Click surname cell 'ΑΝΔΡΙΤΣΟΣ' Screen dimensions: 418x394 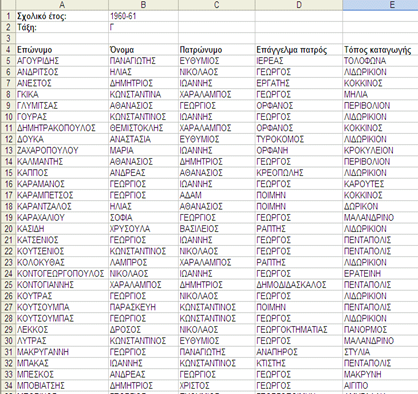62,72
